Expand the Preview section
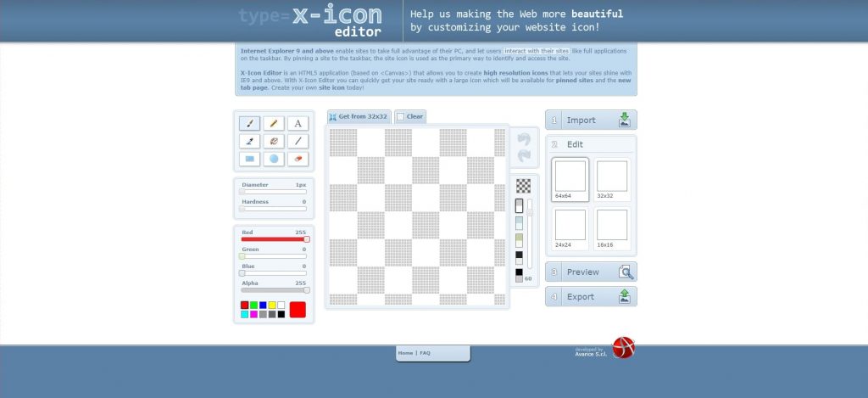The width and height of the screenshot is (868, 398). click(591, 272)
